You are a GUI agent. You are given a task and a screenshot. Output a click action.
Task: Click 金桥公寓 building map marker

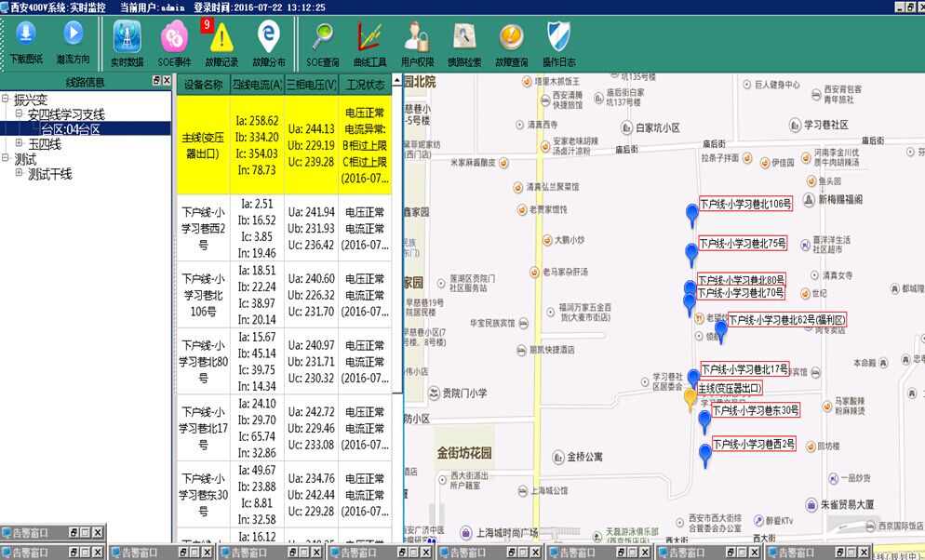[x=558, y=457]
